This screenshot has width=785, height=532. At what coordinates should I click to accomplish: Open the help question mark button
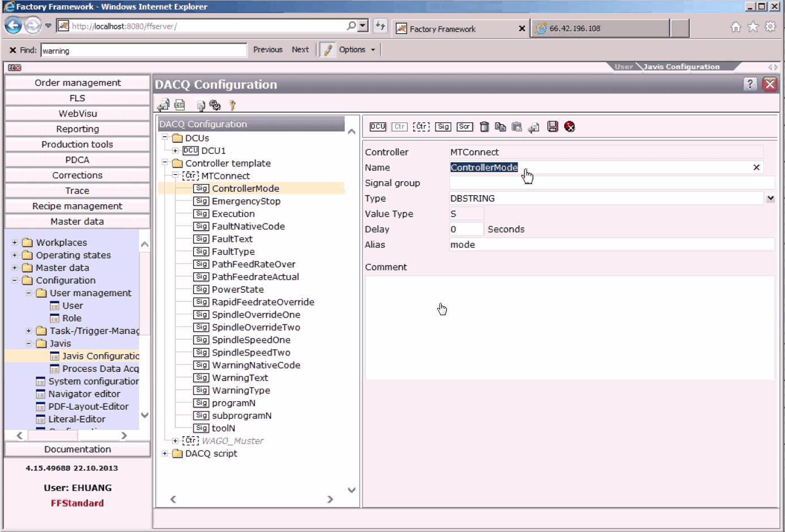(x=750, y=84)
